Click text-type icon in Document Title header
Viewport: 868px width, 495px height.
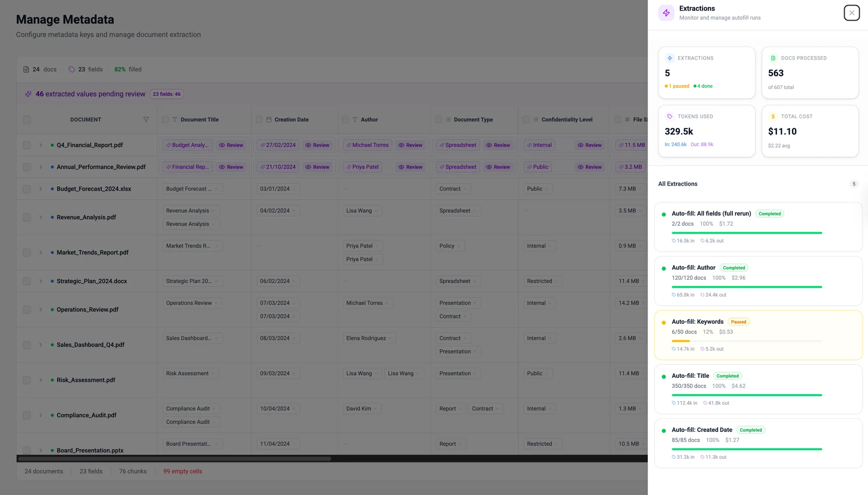175,120
